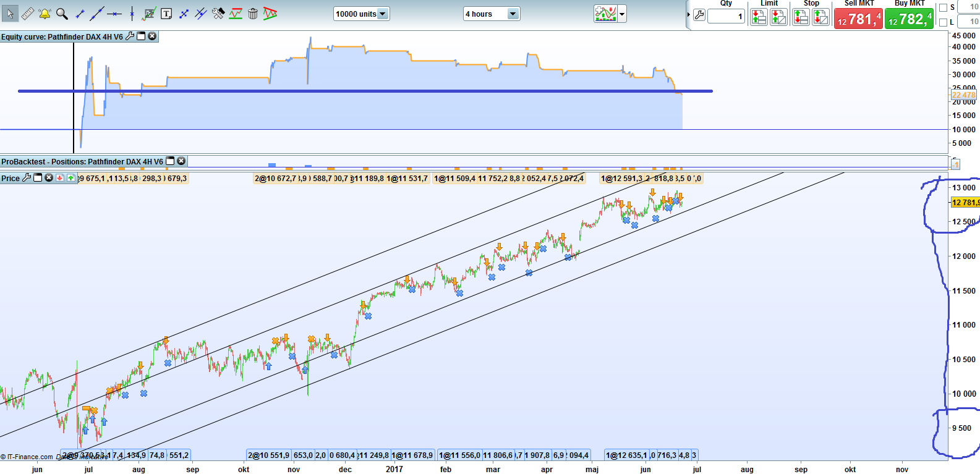Close the Price chart panel
Image resolution: width=980 pixels, height=474 pixels.
tap(49, 178)
